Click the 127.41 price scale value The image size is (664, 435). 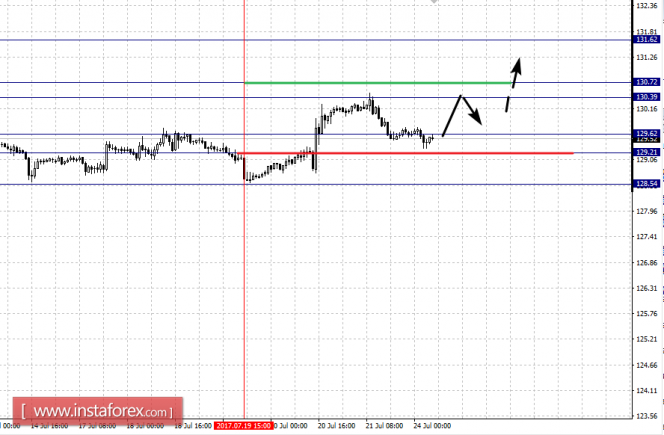click(x=647, y=237)
